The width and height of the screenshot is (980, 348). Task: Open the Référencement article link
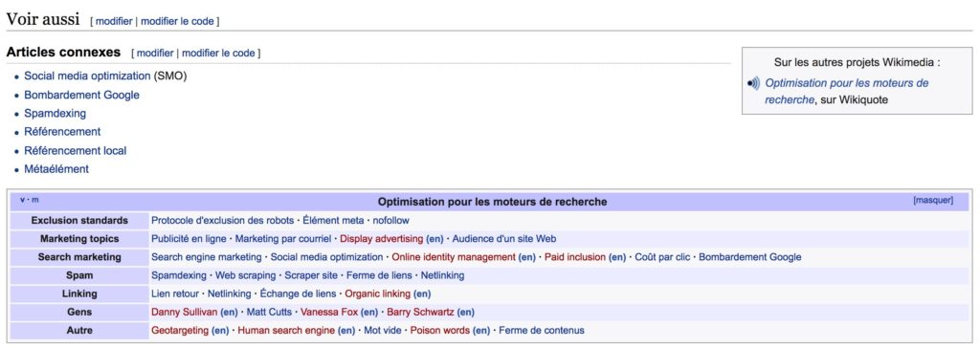point(62,132)
